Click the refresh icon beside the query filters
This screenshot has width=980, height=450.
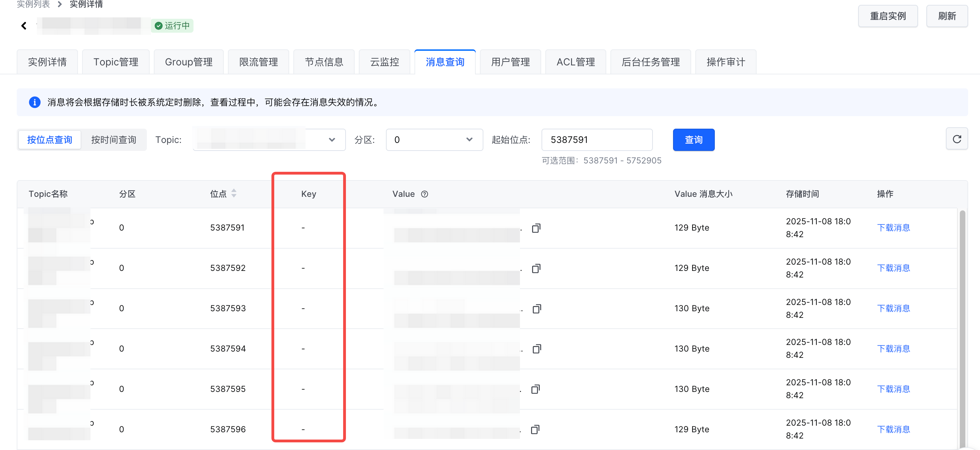click(957, 139)
